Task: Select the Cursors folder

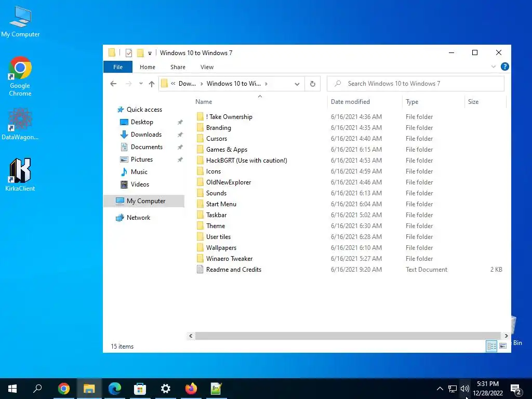Action: pyautogui.click(x=212, y=138)
